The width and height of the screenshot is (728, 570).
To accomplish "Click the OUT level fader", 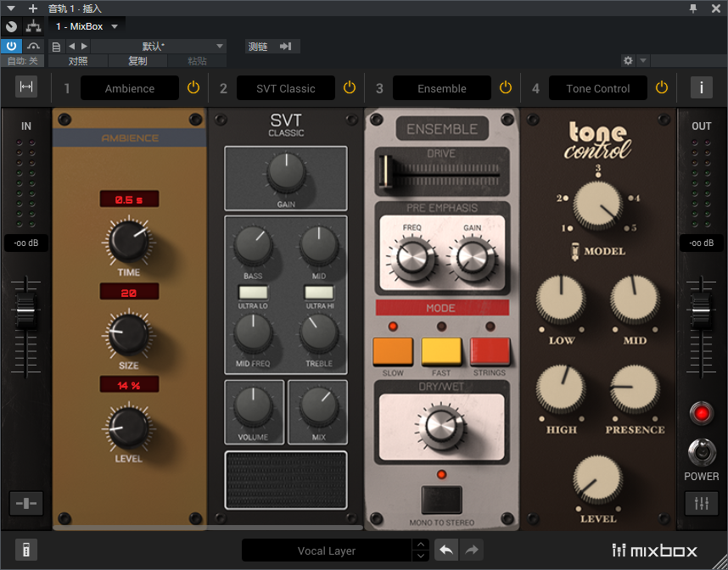I will tap(701, 310).
